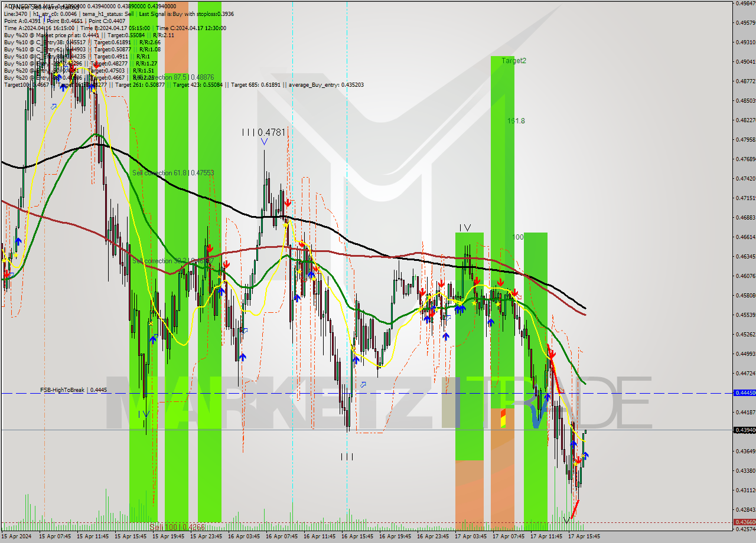Click the 16 Apr 03:45 time axis label
The height and width of the screenshot is (543, 756).
coord(244,537)
